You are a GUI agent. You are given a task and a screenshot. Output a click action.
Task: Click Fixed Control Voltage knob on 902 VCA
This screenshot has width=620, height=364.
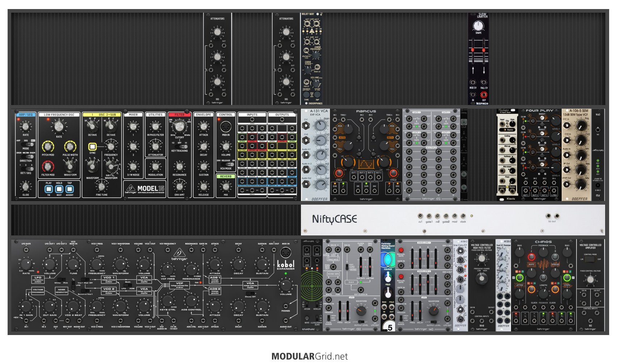coord(590,280)
